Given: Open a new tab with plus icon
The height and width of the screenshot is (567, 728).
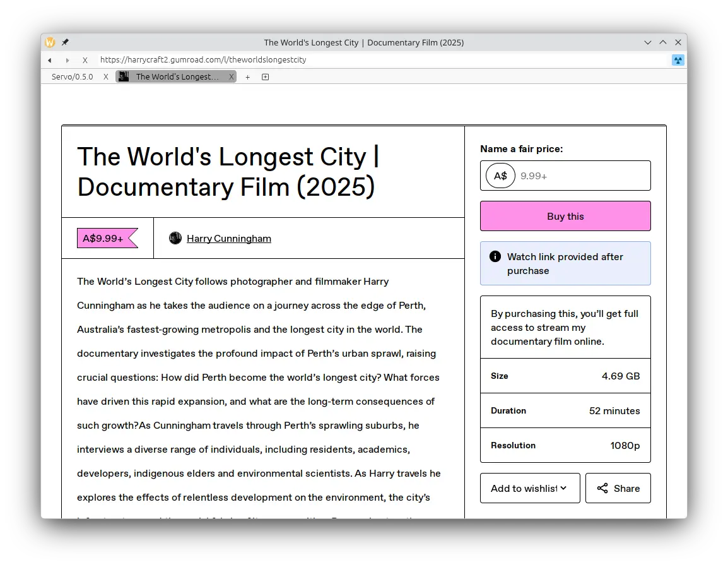Looking at the screenshot, I should tap(247, 77).
